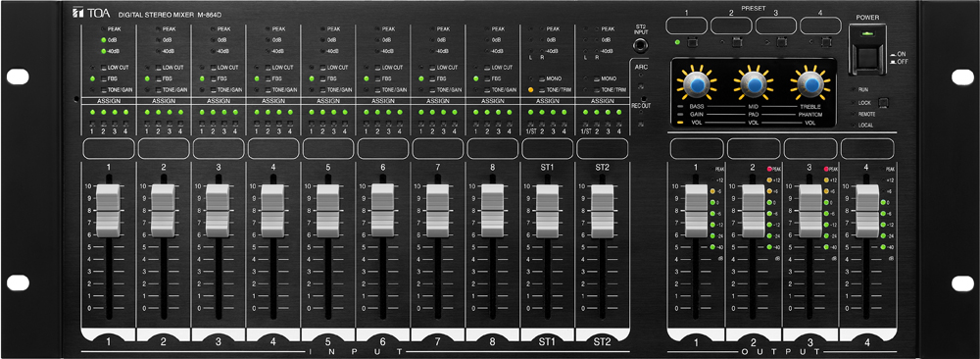
Task: Toggle FBS on input channel 1
Action: (x=103, y=78)
